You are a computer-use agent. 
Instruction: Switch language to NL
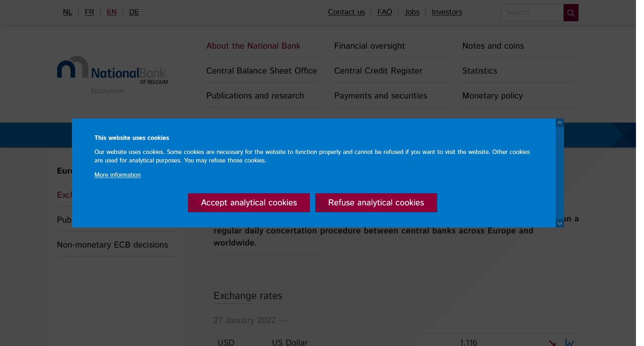(67, 12)
